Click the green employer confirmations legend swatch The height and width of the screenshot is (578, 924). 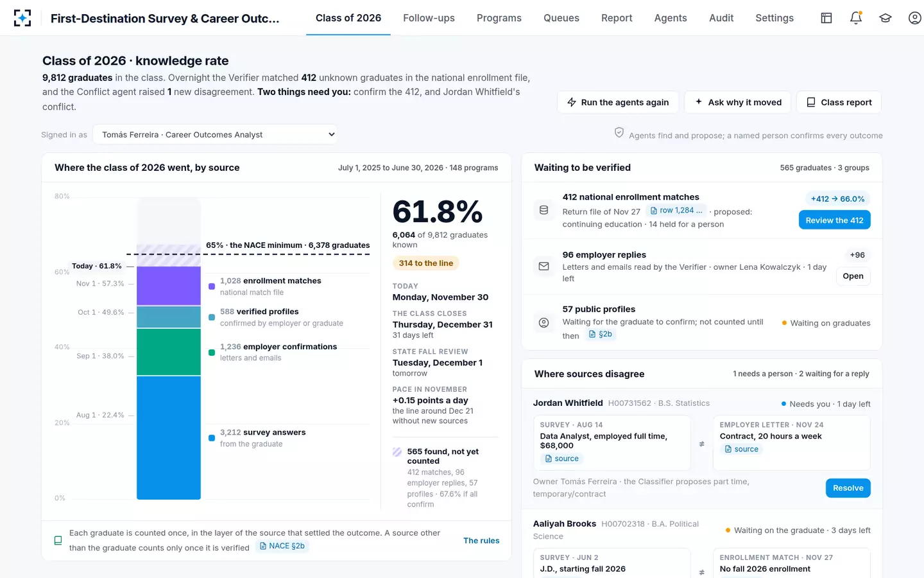212,352
